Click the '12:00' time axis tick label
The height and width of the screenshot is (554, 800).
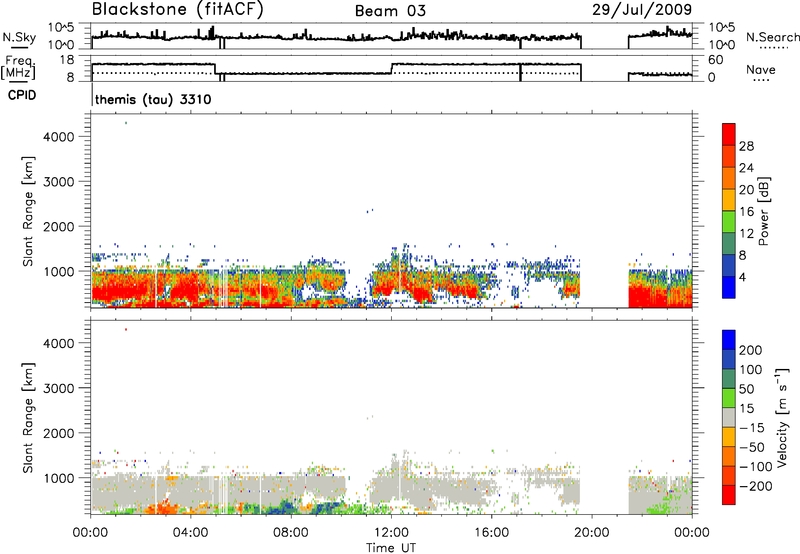tap(391, 533)
